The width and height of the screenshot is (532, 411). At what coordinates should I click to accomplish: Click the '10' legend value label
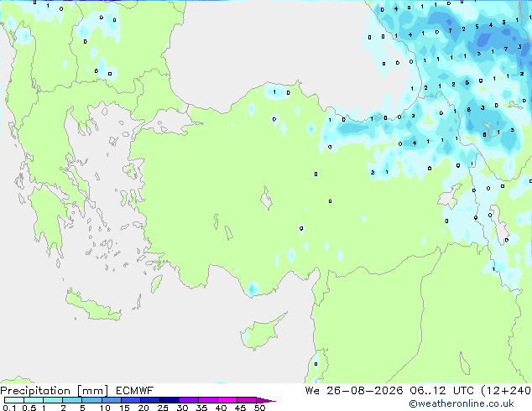pos(105,408)
